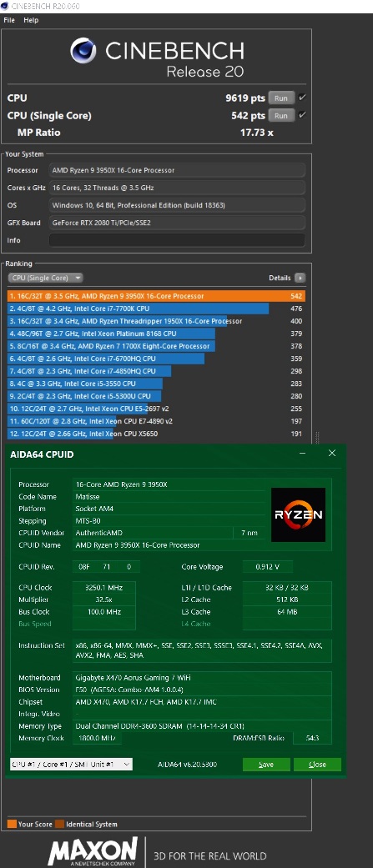Open the CPU #1 / Core #1 selector dropdown
Screen dimensions: 373x868
(x=71, y=765)
